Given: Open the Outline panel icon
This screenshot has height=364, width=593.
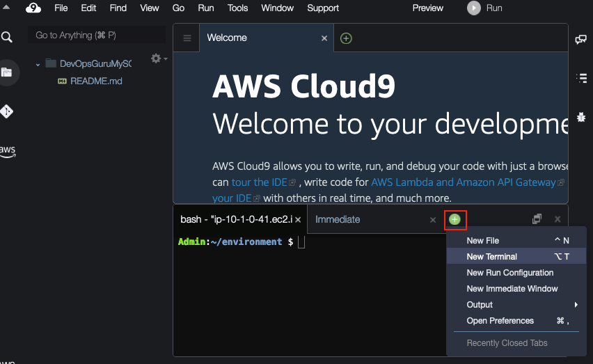Looking at the screenshot, I should (x=581, y=78).
